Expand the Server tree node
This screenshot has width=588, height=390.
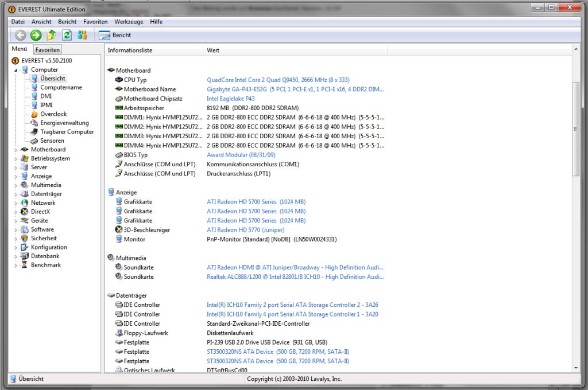click(16, 168)
